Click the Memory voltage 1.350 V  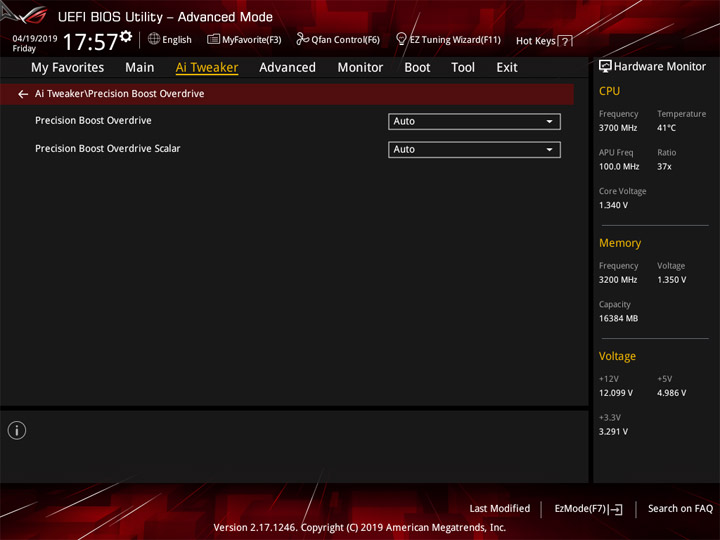pyautogui.click(x=671, y=280)
